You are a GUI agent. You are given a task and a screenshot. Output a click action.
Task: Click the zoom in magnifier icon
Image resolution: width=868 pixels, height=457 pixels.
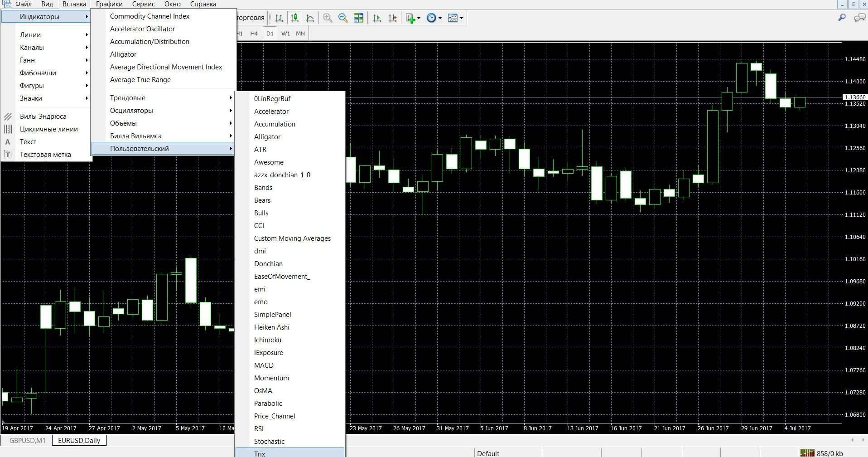pyautogui.click(x=328, y=18)
